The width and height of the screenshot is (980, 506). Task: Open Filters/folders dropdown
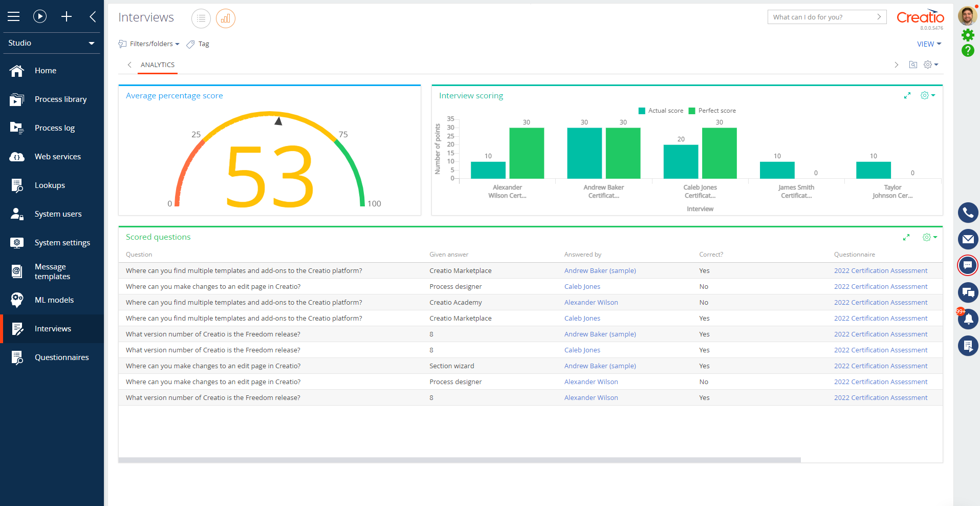point(149,44)
